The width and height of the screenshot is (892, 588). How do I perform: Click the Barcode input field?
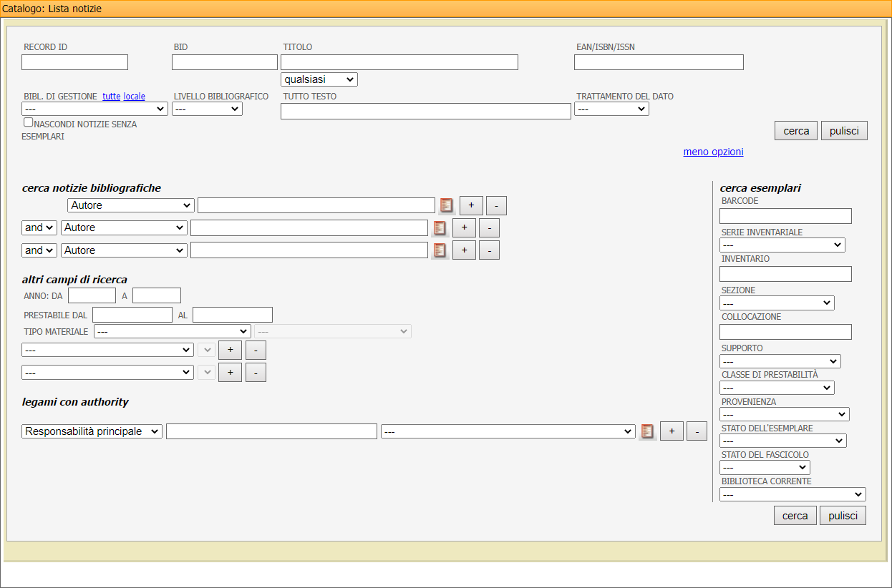tap(785, 216)
